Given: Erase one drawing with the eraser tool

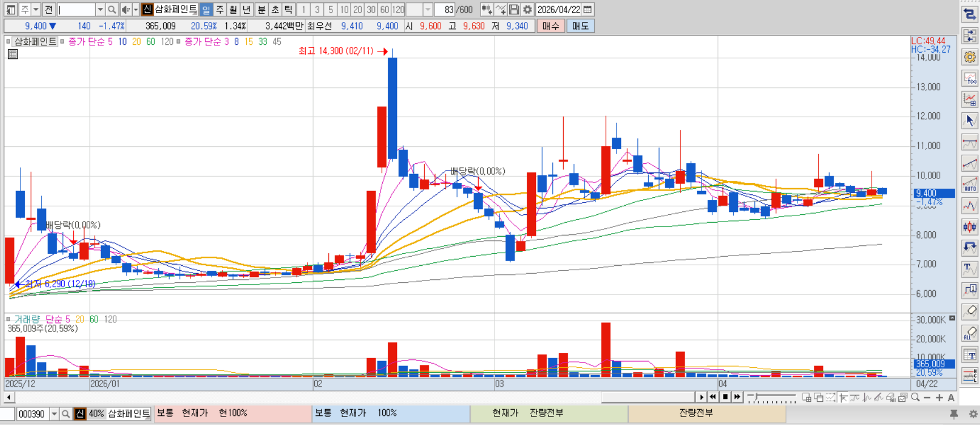Looking at the screenshot, I should point(970,311).
